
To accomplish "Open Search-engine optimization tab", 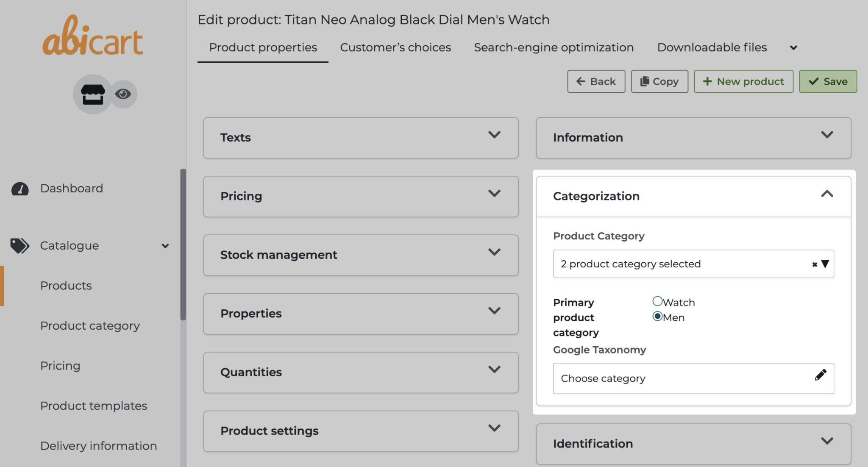I will [x=554, y=47].
